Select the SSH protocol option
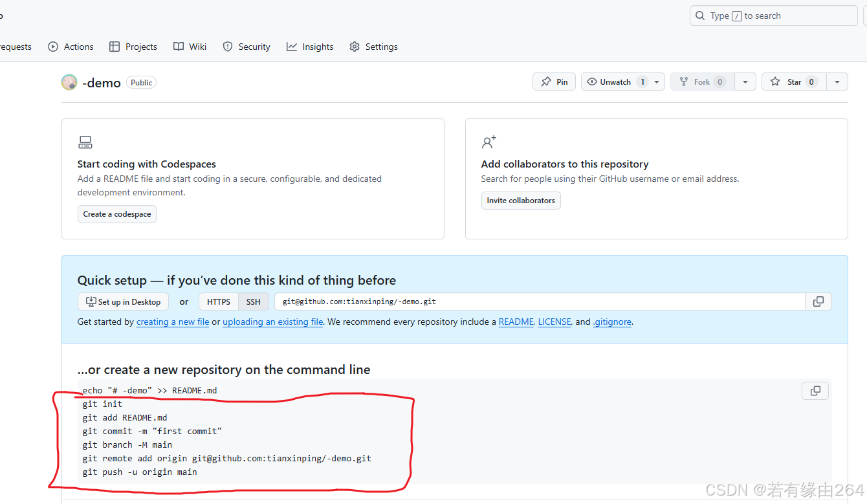 pos(254,301)
